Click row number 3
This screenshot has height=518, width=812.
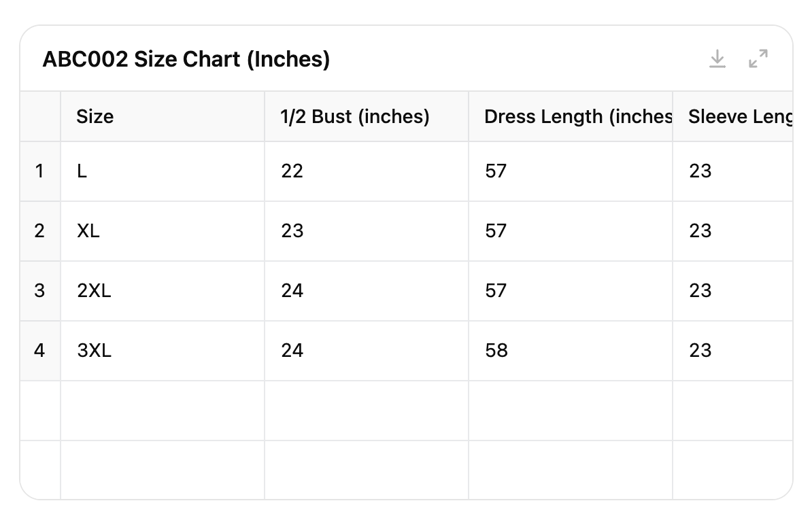(39, 291)
